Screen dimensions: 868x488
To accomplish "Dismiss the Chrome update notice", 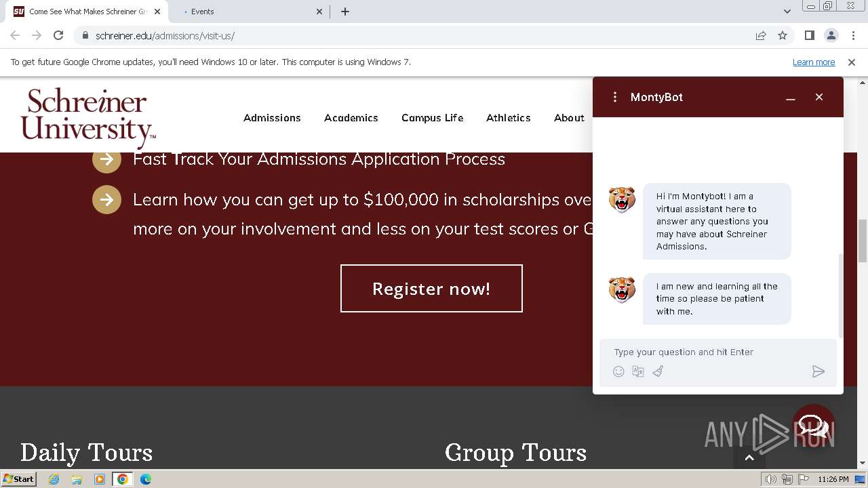I will [x=852, y=62].
